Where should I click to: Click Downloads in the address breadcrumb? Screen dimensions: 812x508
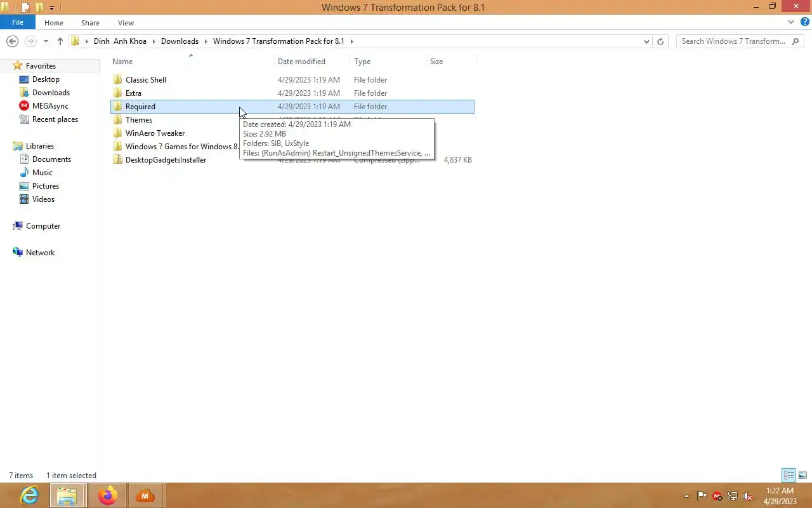tap(180, 41)
